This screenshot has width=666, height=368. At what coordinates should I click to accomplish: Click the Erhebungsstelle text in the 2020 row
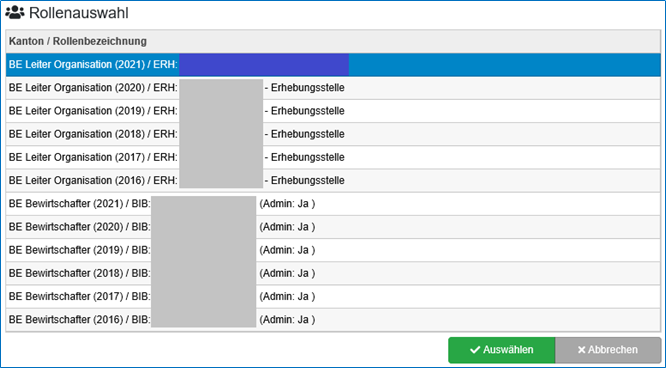click(308, 88)
